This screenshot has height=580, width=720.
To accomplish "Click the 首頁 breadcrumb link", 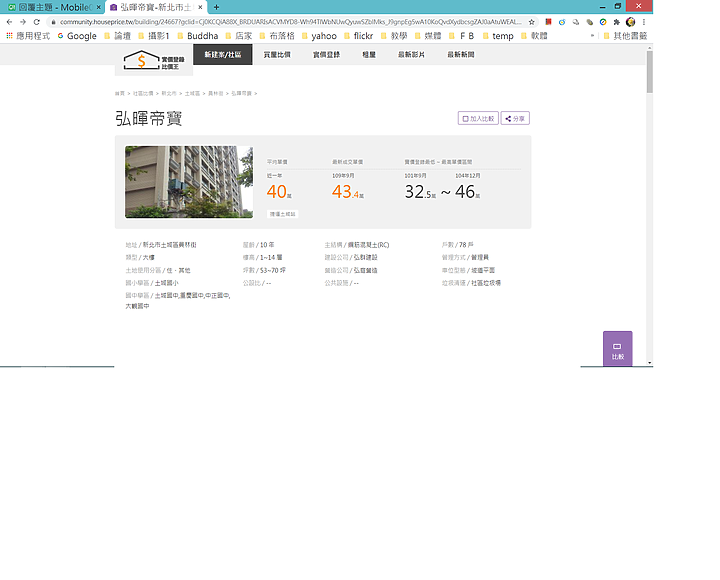I will (120, 94).
